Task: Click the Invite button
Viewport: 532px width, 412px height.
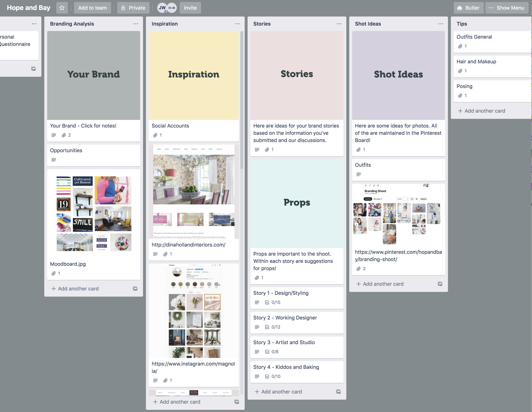Action: (x=190, y=8)
